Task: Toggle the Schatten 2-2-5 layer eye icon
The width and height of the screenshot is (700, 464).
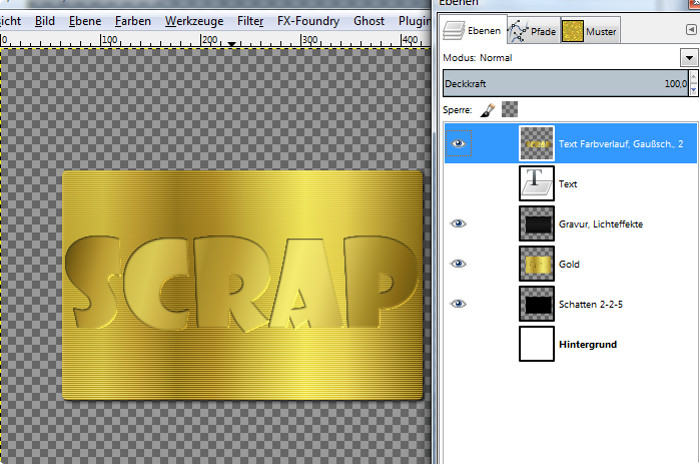Action: point(459,304)
